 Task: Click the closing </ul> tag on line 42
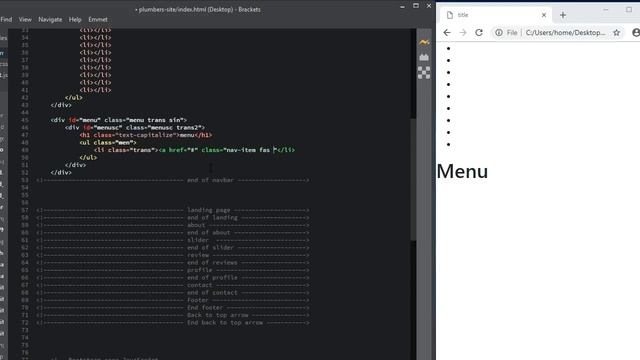click(73, 98)
